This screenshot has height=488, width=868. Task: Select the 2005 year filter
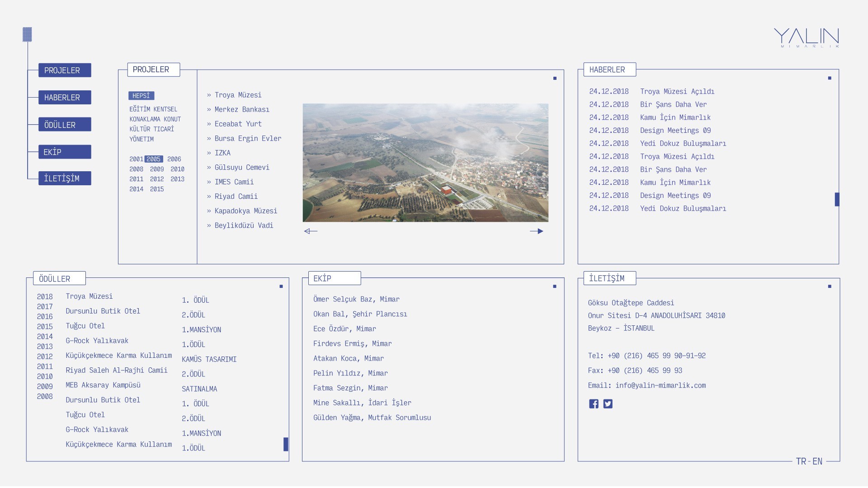(153, 159)
